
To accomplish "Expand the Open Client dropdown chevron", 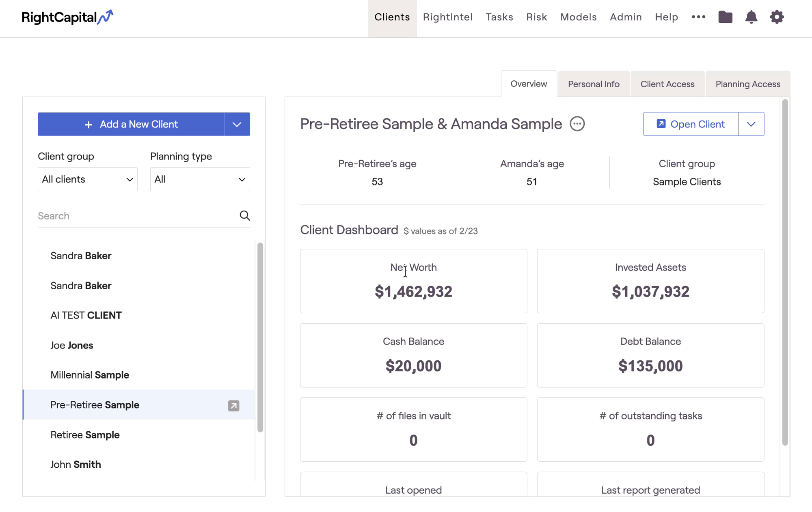I will 751,124.
